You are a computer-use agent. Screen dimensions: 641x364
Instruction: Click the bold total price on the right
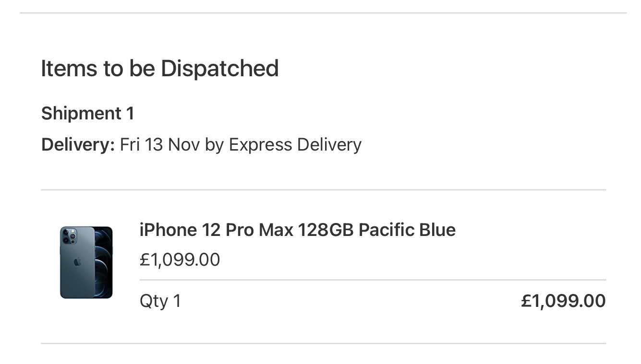click(563, 301)
